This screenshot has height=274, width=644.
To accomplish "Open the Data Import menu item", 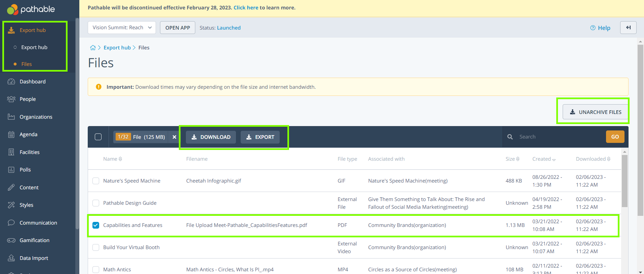I will (x=34, y=258).
